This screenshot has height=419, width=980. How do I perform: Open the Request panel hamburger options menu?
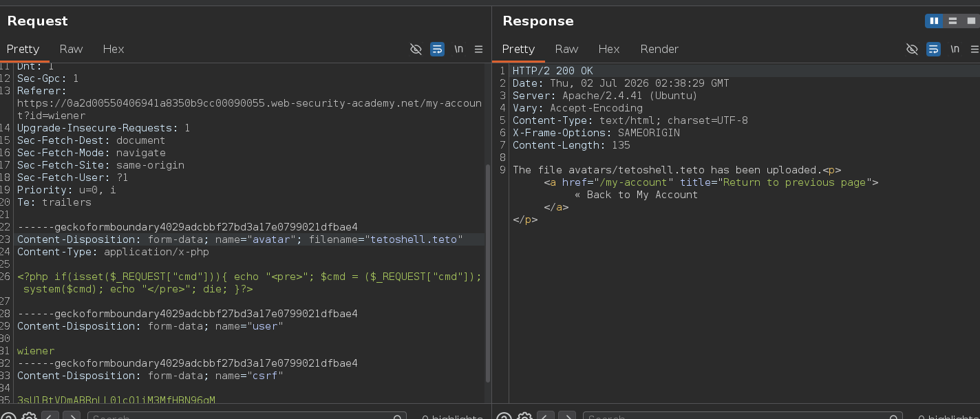tap(478, 49)
